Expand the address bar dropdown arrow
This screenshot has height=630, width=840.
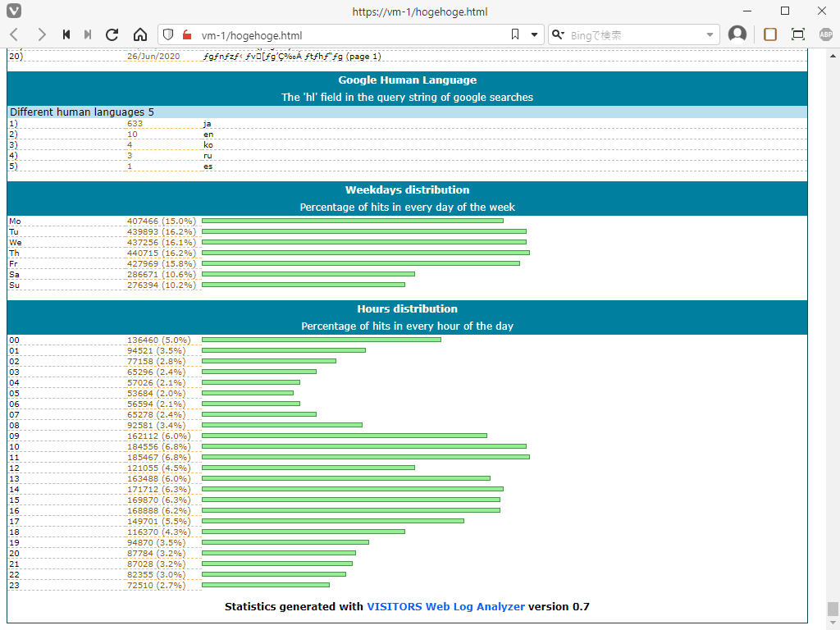(534, 34)
